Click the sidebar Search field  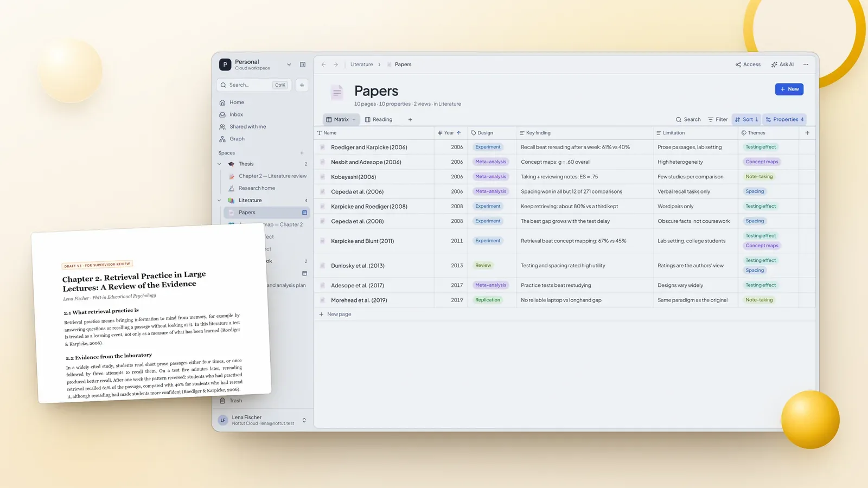(254, 85)
